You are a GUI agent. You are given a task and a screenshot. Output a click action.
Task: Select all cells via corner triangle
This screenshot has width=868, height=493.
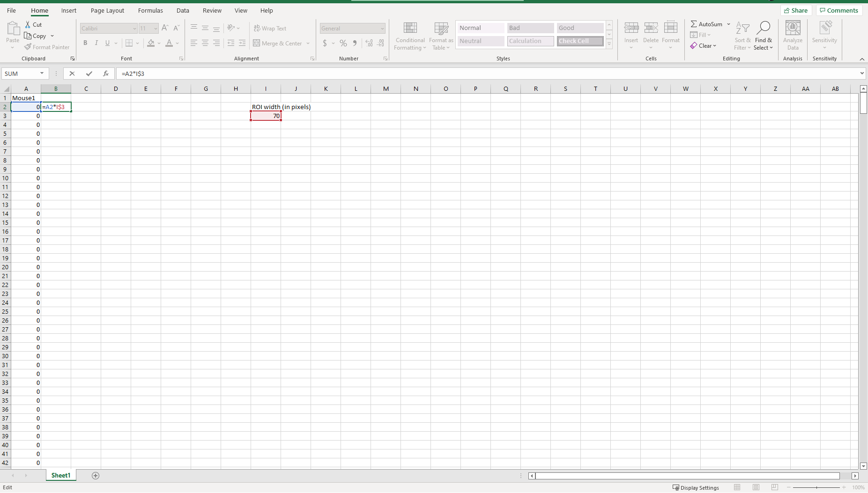pos(7,89)
